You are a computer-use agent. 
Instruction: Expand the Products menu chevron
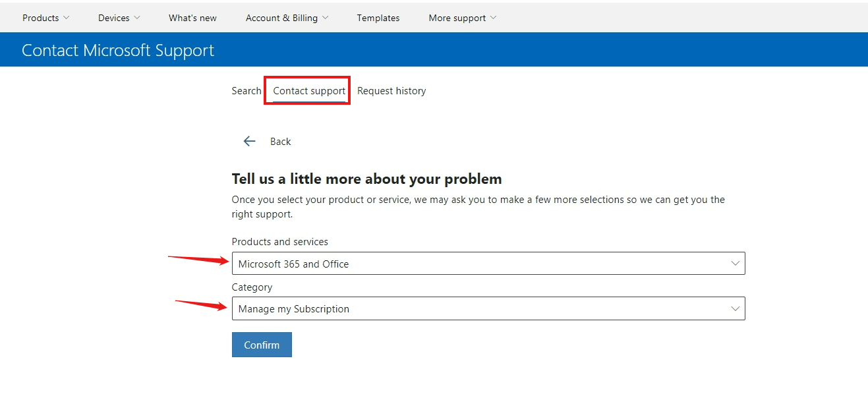click(x=67, y=18)
